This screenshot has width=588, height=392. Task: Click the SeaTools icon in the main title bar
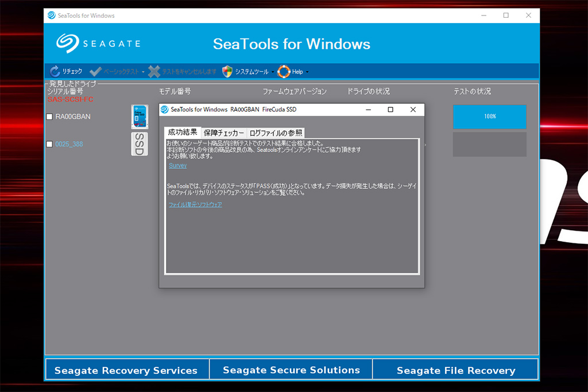[x=51, y=15]
